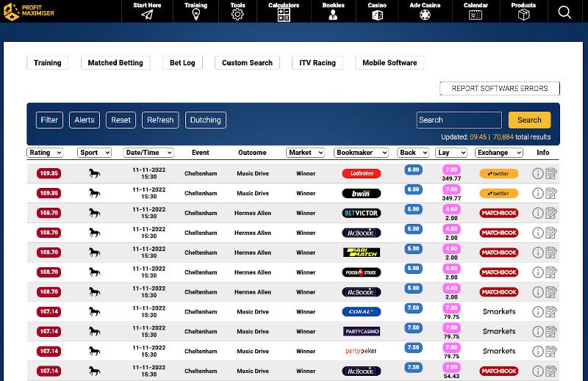
Task: Expand the Sport column dropdown
Action: 95,153
